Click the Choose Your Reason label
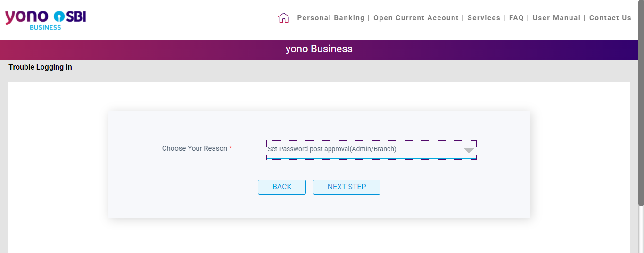Viewport: 644px width, 253px height. point(195,148)
